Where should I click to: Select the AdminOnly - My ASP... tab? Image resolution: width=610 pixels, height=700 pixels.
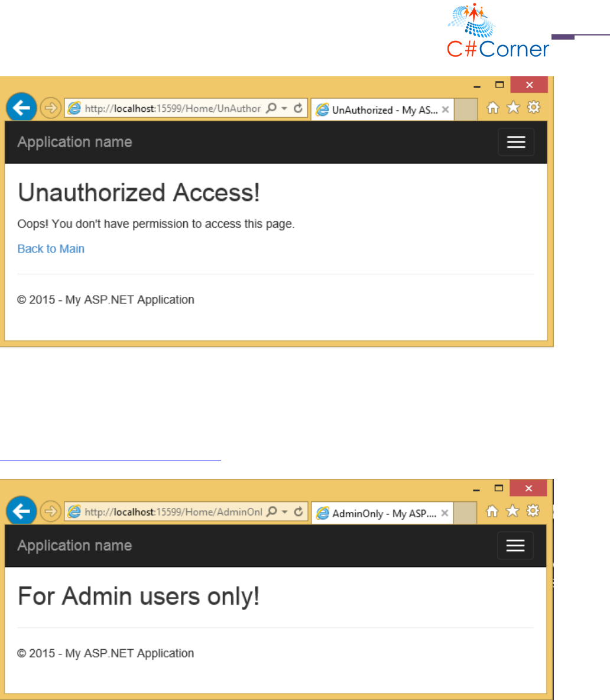click(382, 513)
